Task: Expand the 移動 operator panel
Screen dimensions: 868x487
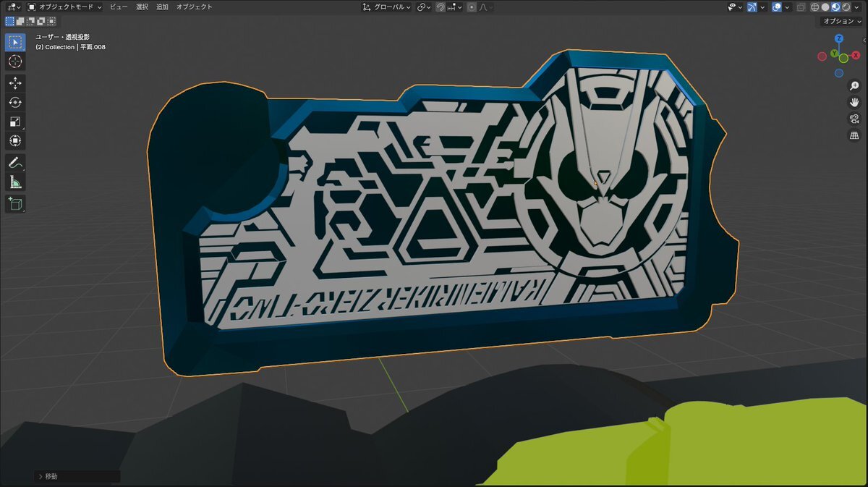Action: (x=48, y=477)
